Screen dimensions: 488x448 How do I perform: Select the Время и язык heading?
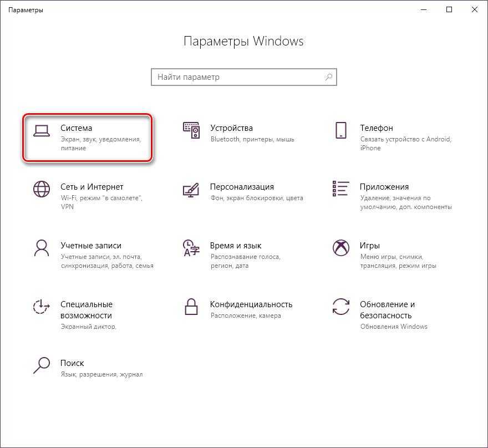coord(236,246)
